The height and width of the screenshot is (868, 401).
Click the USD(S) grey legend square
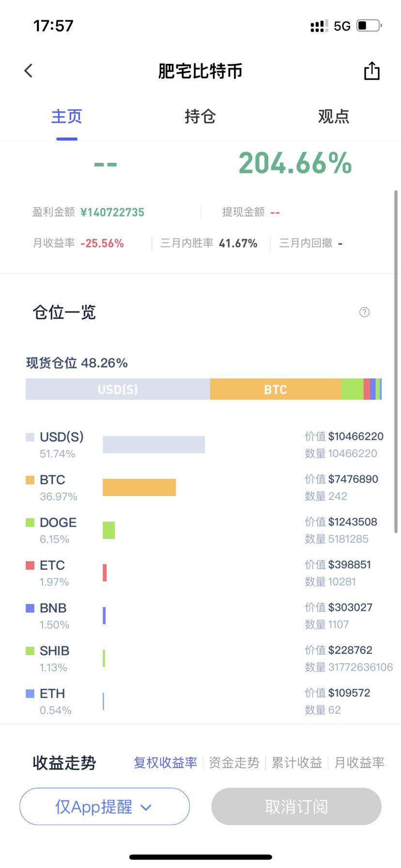(x=30, y=437)
